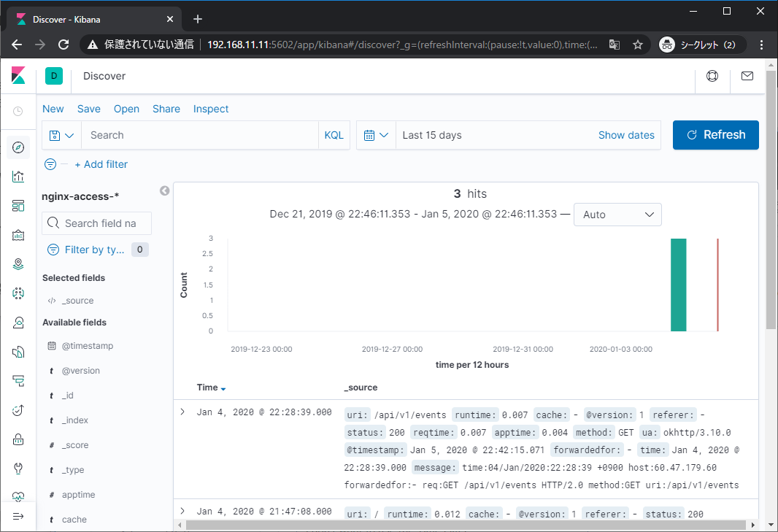The width and height of the screenshot is (778, 532).
Task: Select the Discover compass icon
Action: point(18,147)
